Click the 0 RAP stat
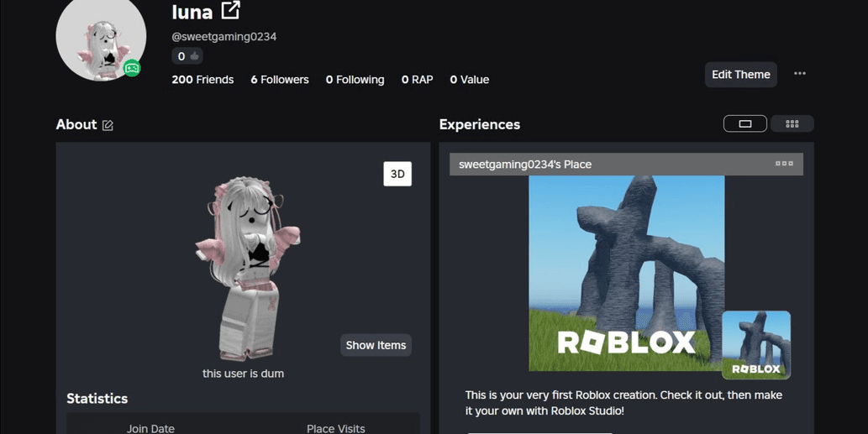This screenshot has height=434, width=868. (x=418, y=80)
